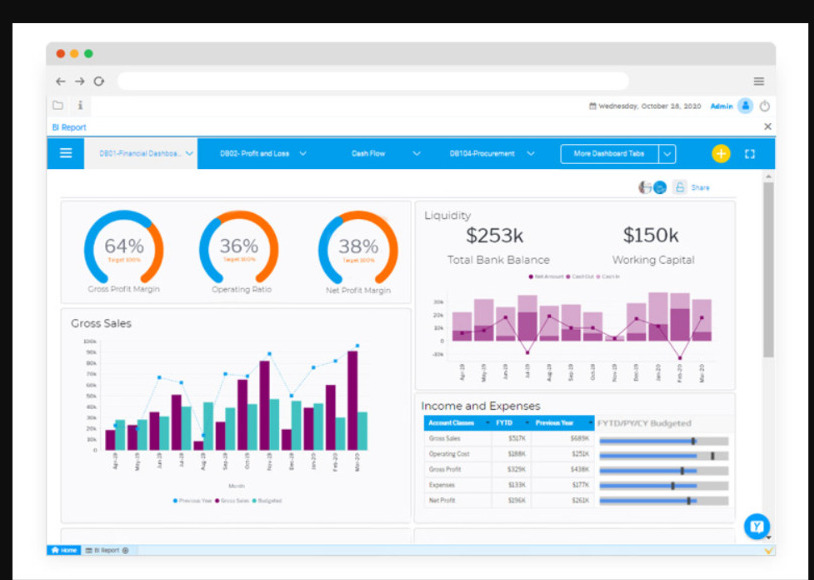Click the 36% Operating Ratio gauge
Viewport: 814px width, 580px height.
[239, 247]
